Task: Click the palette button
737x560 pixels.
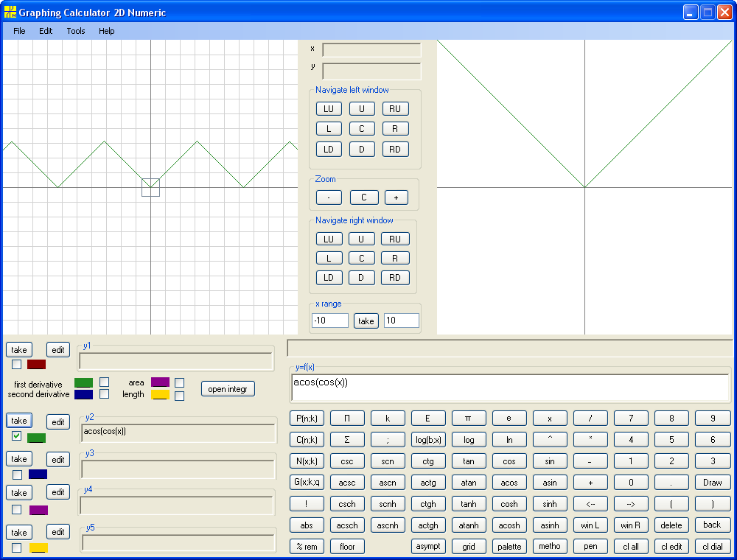Action: (509, 547)
